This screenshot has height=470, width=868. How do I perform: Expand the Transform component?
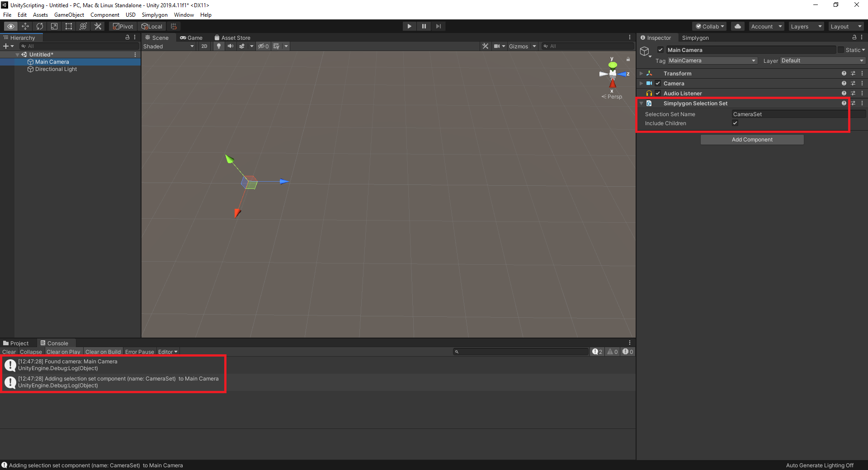(x=641, y=73)
